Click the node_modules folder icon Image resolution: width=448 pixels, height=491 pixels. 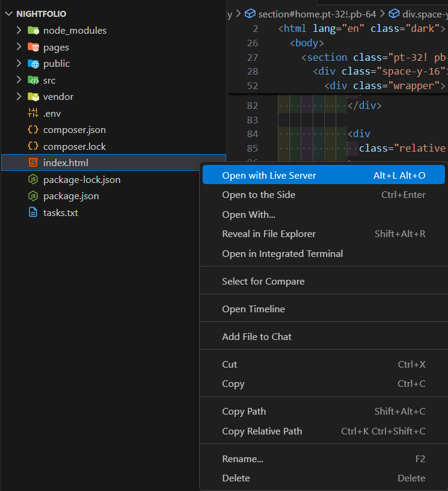pos(33,31)
